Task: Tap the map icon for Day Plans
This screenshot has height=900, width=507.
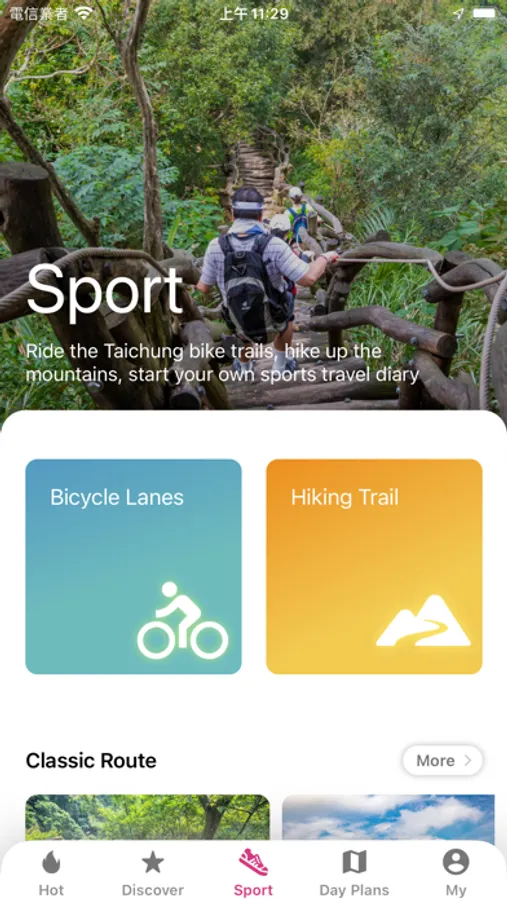Action: pyautogui.click(x=354, y=862)
